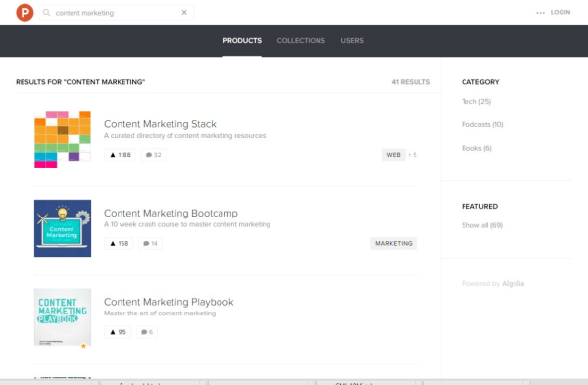
Task: Upvote Content Marketing Playbook (95)
Action: [118, 332]
